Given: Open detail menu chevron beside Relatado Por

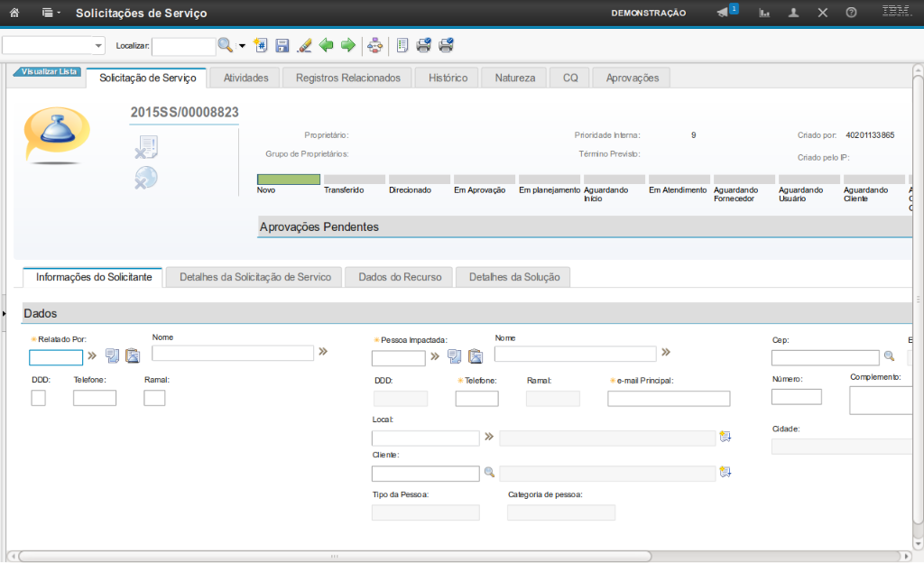Looking at the screenshot, I should (92, 355).
